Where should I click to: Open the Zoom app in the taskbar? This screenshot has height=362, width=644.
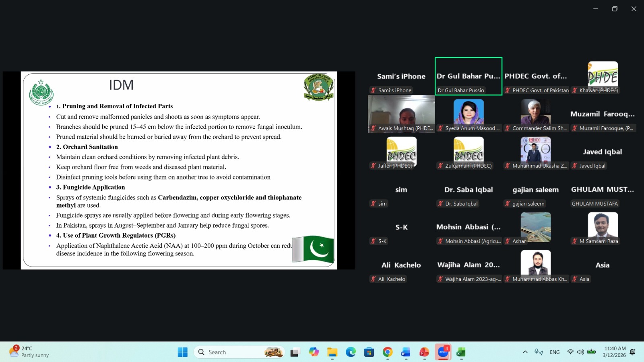tap(443, 352)
